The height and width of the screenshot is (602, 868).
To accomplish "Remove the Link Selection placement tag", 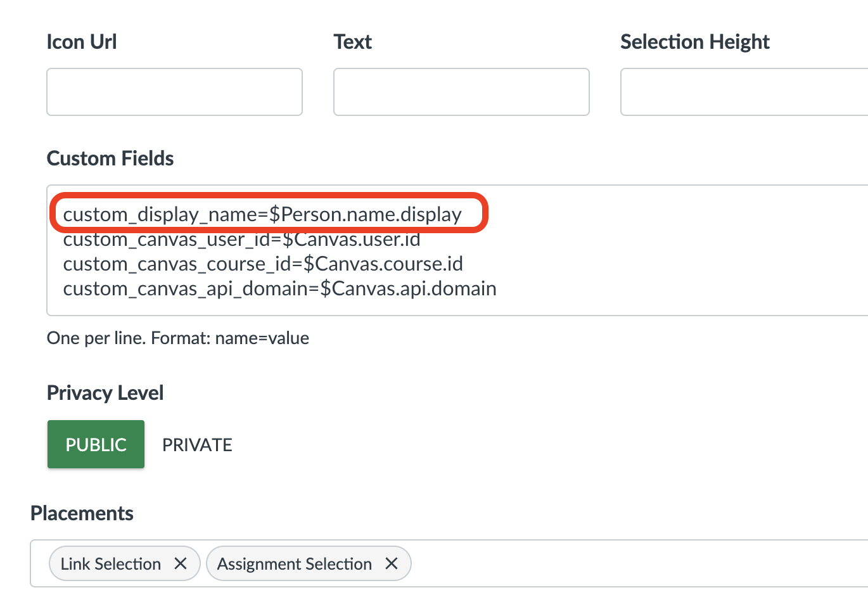I will coord(181,563).
